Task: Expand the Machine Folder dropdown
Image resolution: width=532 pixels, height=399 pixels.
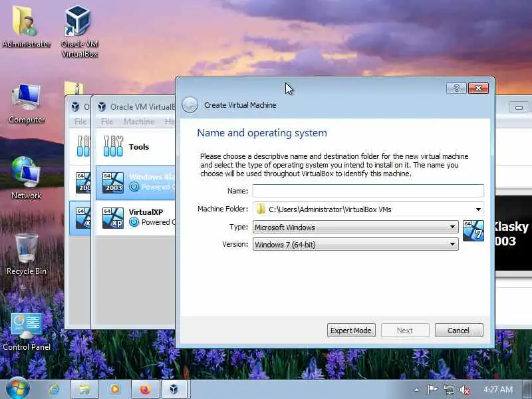Action: 478,209
